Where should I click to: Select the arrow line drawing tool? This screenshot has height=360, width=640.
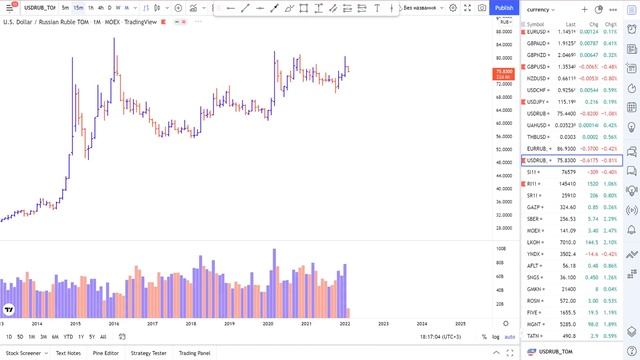click(274, 8)
